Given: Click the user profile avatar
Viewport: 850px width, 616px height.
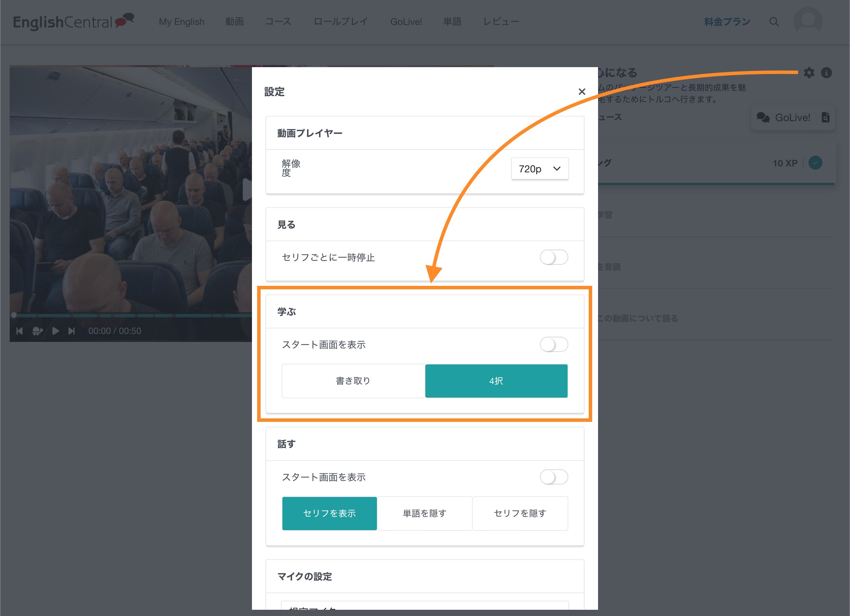Looking at the screenshot, I should click(x=808, y=21).
